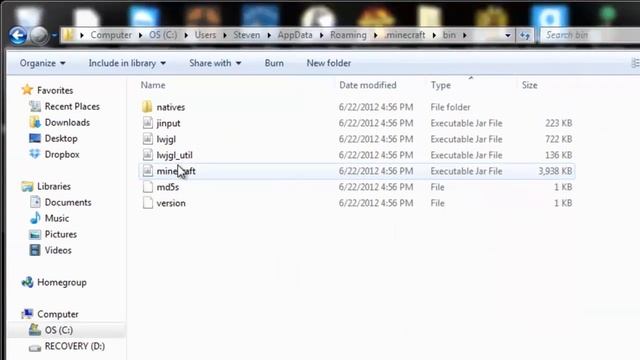Click the 136 KB size value
The width and height of the screenshot is (640, 360).
click(x=558, y=155)
